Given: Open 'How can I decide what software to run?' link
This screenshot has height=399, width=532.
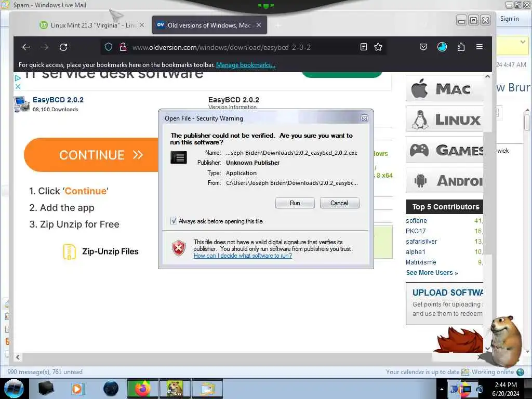Looking at the screenshot, I should [243, 256].
